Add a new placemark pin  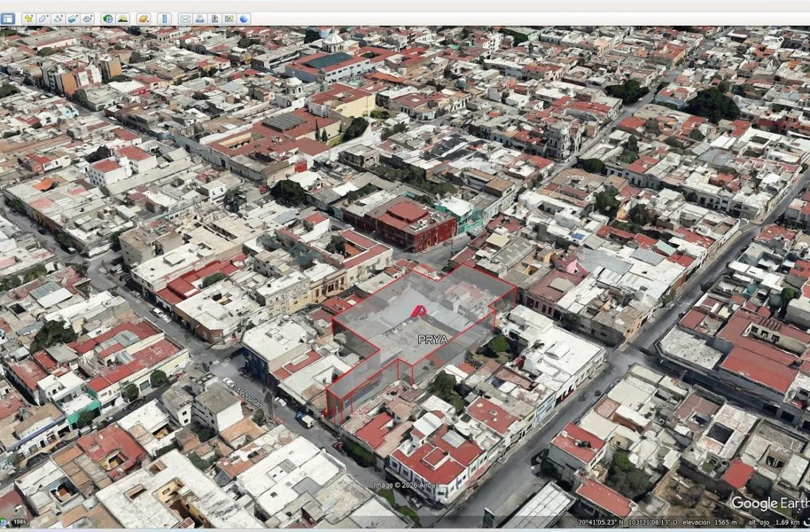pos(28,19)
